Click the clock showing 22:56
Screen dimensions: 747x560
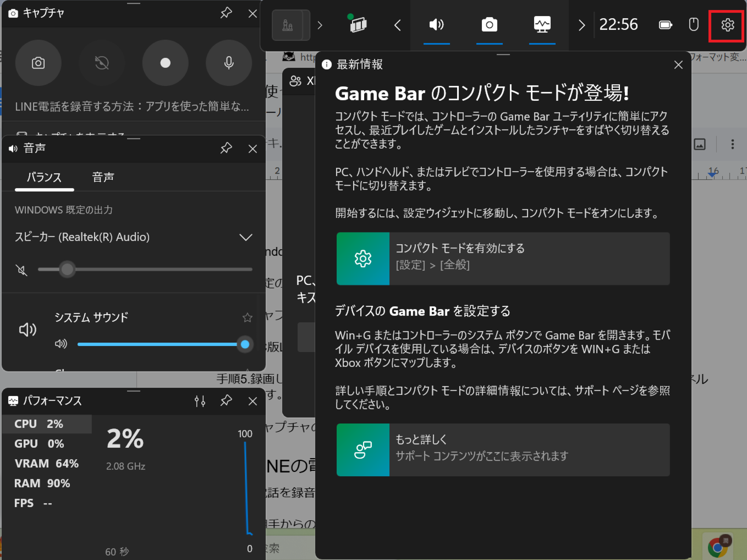point(618,24)
